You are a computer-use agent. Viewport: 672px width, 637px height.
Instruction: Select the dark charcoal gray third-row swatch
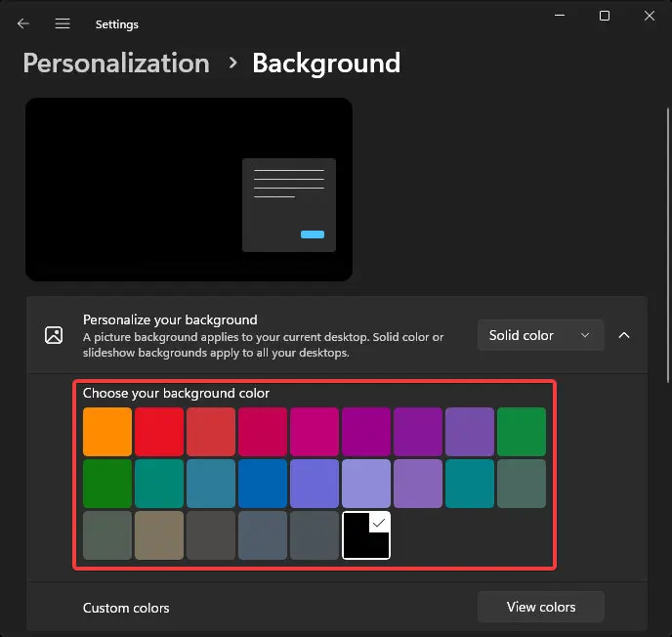tap(211, 535)
